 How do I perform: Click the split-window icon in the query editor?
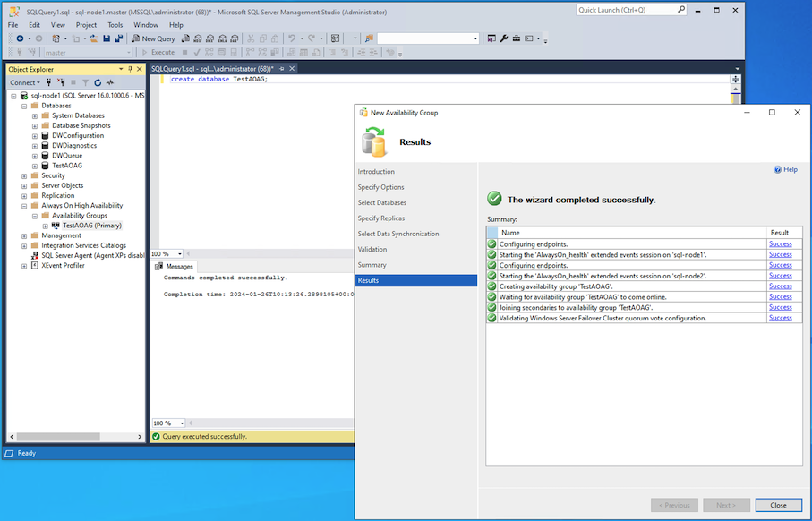pyautogui.click(x=735, y=80)
